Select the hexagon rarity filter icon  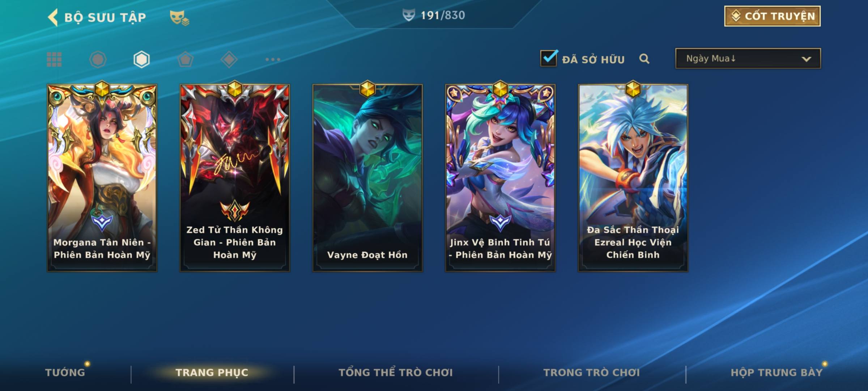[x=141, y=59]
